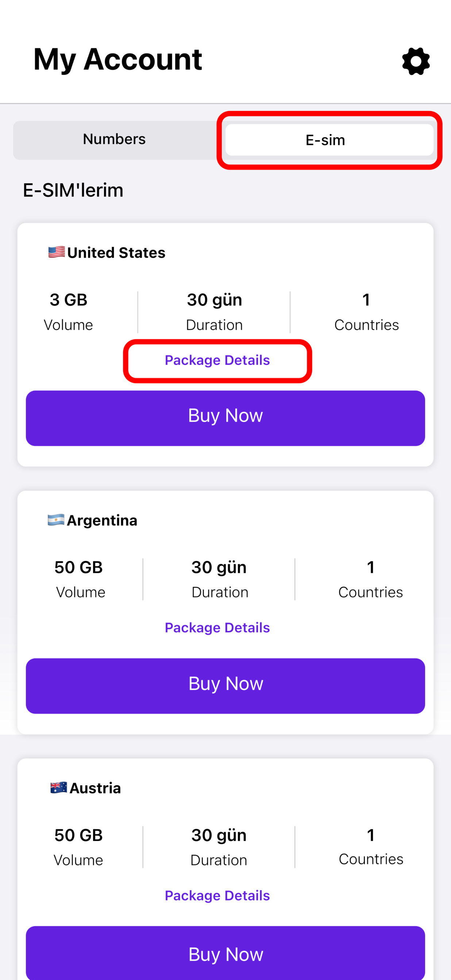Tap the 3 GB Volume value
Image resolution: width=451 pixels, height=980 pixels.
(69, 300)
